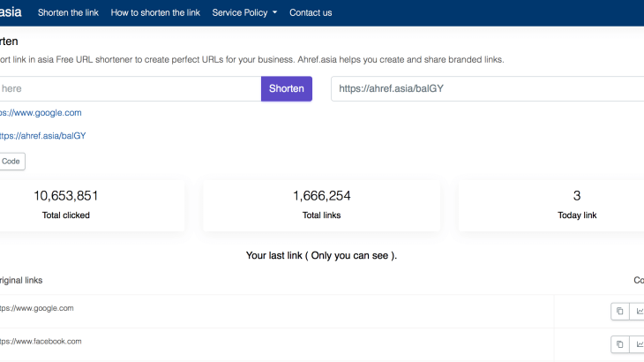Click the Today link statistics card

(577, 205)
